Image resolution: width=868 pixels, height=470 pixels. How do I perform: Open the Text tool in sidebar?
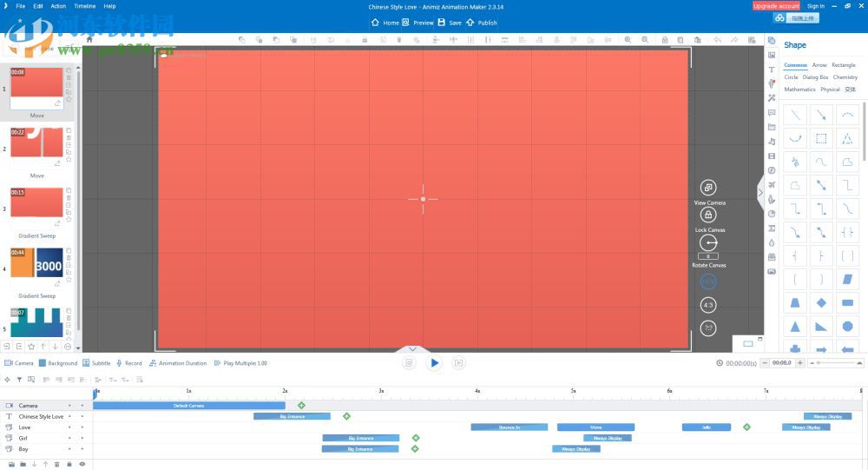[x=772, y=70]
